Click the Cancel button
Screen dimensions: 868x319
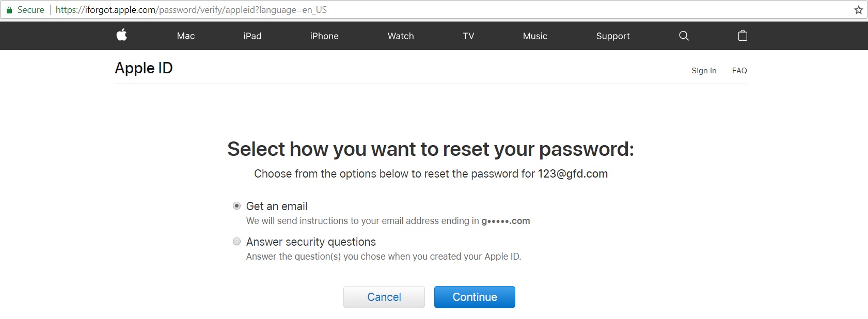pyautogui.click(x=384, y=297)
